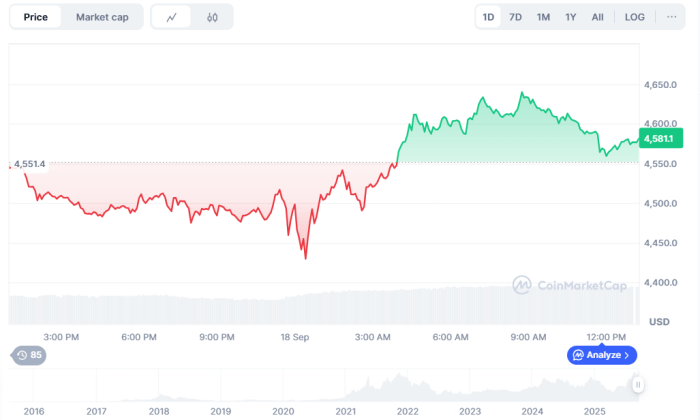Click 2016 on the timeline navigator
The height and width of the screenshot is (420, 700).
click(34, 410)
